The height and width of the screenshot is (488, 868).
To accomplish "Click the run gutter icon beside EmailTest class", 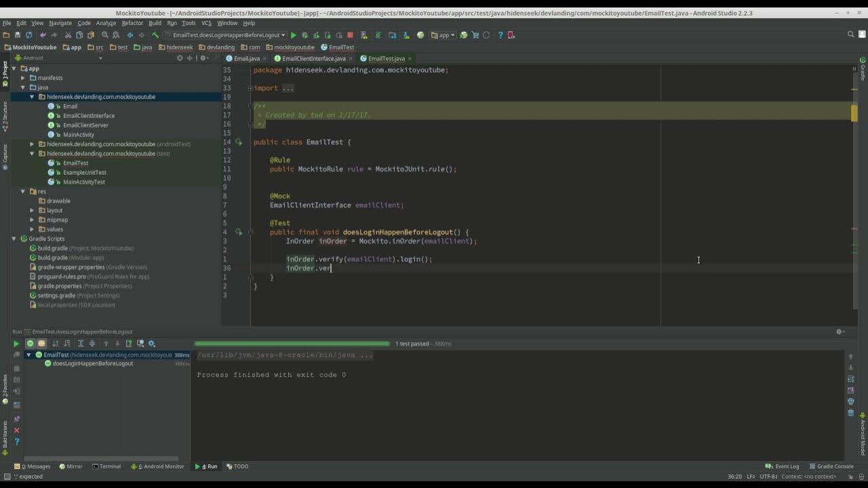I will coord(239,142).
